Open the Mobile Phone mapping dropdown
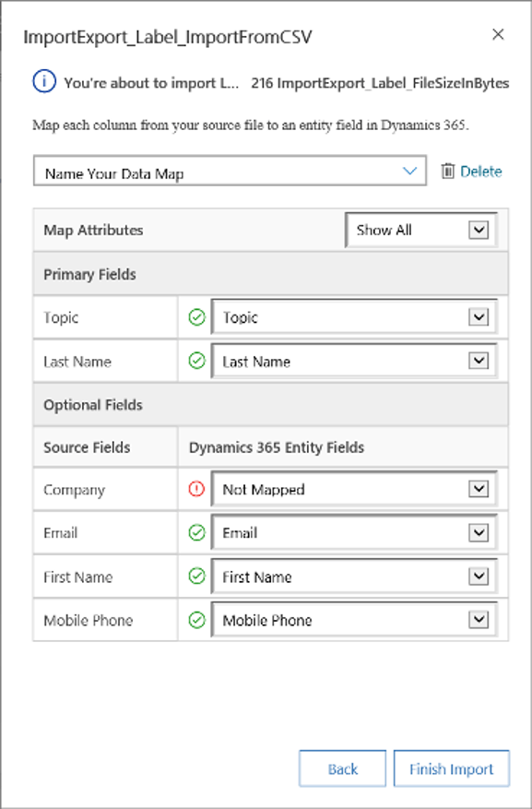This screenshot has height=809, width=532. pyautogui.click(x=479, y=620)
